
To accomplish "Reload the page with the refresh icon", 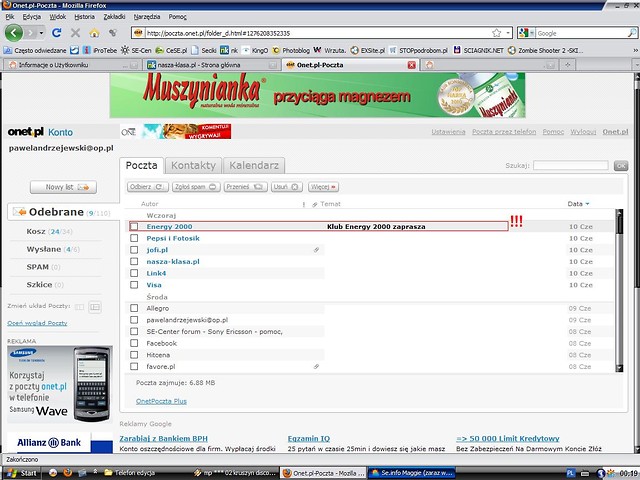I will click(x=57, y=33).
